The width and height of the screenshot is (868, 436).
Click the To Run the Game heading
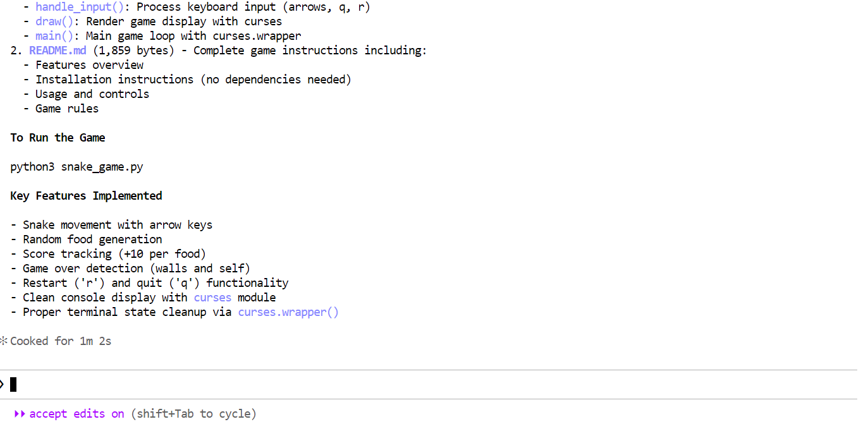point(58,137)
